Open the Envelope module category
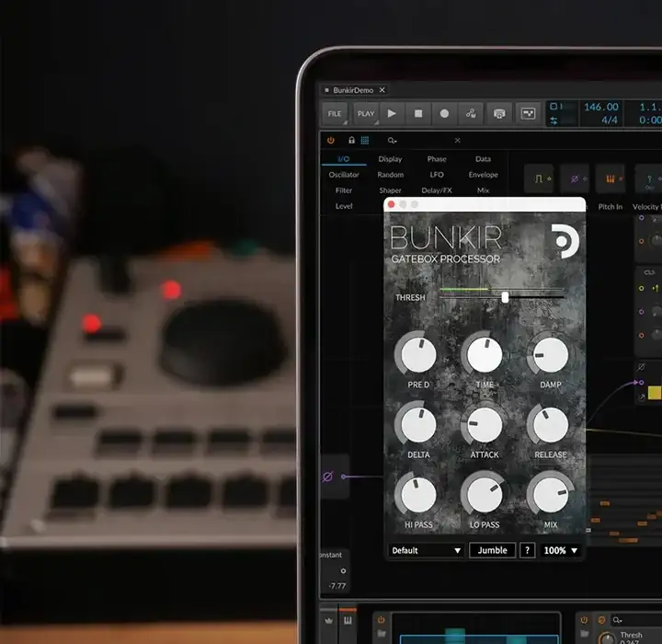 pos(483,175)
